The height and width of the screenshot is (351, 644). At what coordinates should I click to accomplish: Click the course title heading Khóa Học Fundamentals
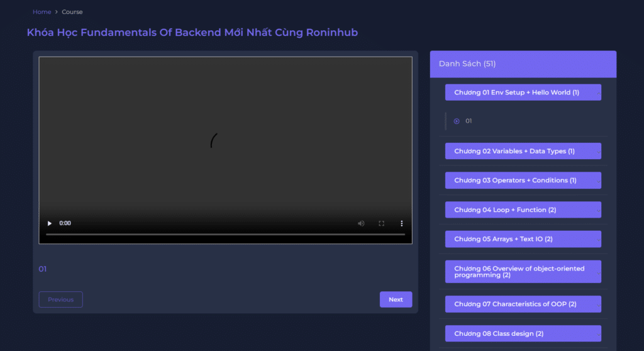coord(192,33)
